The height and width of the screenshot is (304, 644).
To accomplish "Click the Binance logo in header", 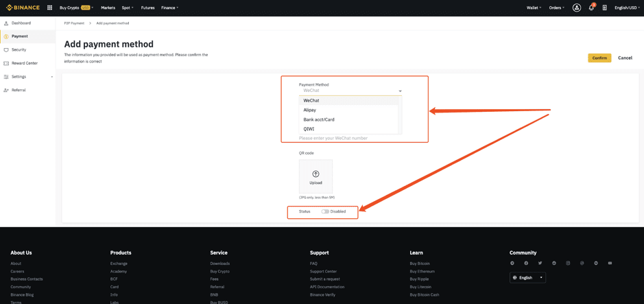I will [x=23, y=8].
